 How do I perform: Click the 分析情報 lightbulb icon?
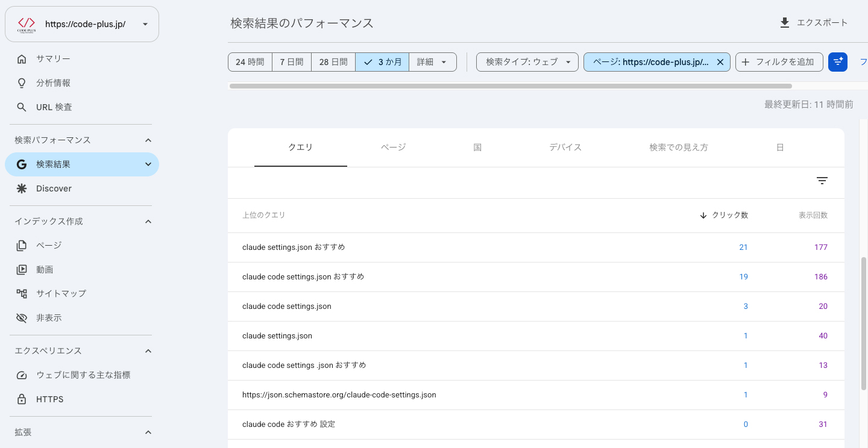pos(22,83)
